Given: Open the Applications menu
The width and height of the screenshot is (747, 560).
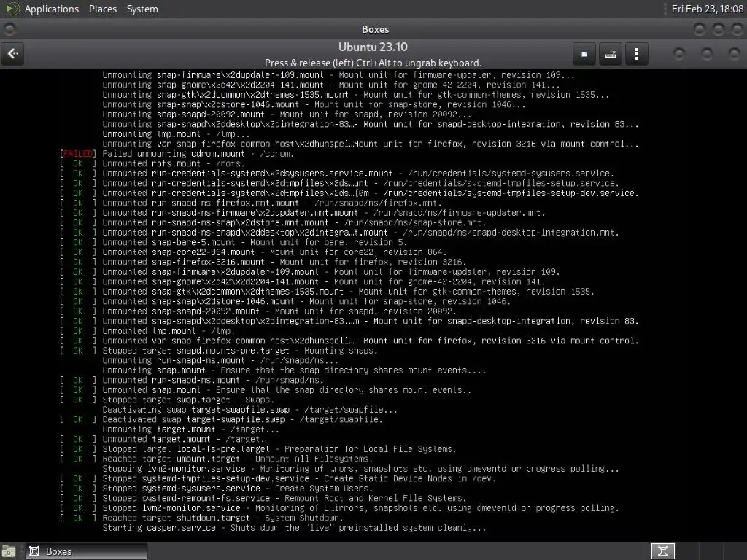Looking at the screenshot, I should (52, 9).
